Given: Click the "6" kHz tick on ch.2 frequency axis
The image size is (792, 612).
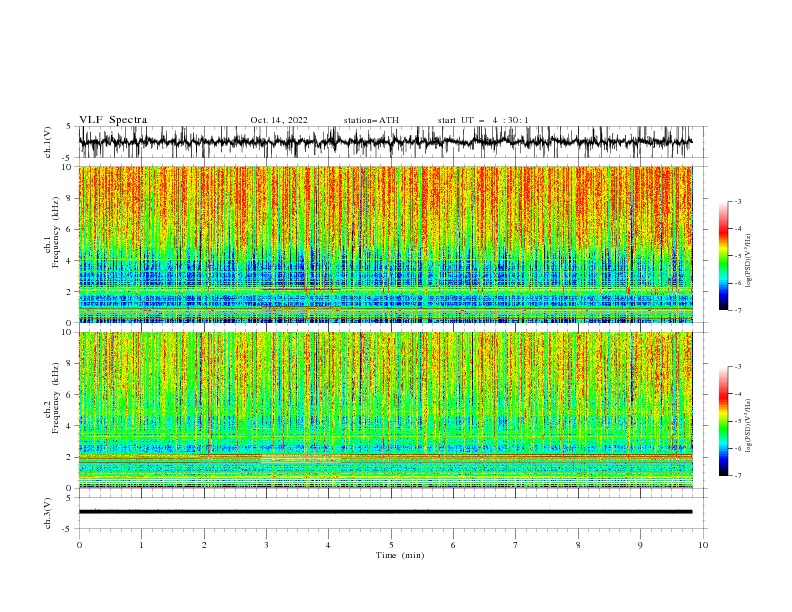Looking at the screenshot, I should tap(71, 395).
